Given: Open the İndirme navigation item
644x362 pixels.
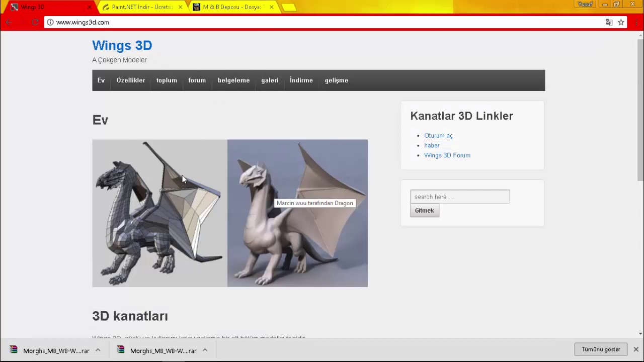Looking at the screenshot, I should [x=301, y=80].
